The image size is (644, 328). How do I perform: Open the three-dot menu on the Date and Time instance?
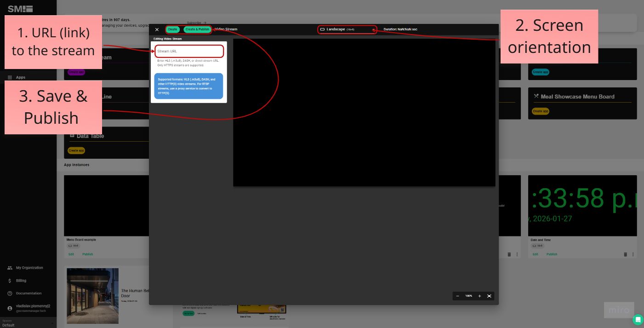tap(633, 254)
